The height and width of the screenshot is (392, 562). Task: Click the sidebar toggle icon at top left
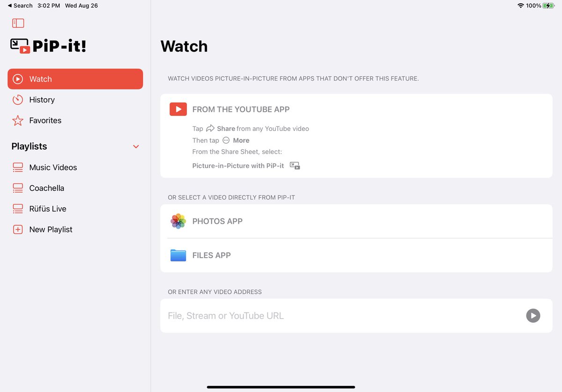[x=18, y=22]
